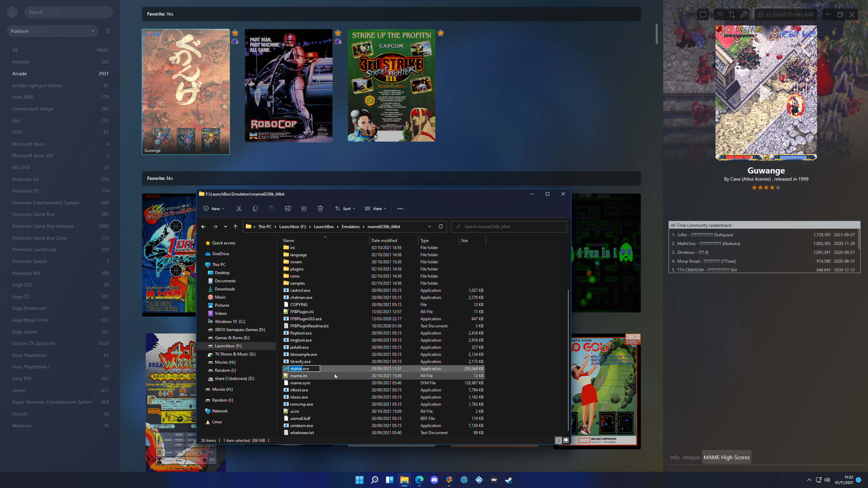Select the Sinclair ZX Spectrum platform
Screen dimensions: 868x488
(x=60, y=343)
